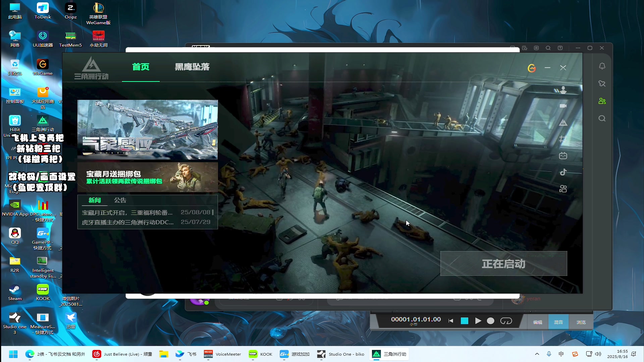The width and height of the screenshot is (644, 362).
Task: Expand hidden system tray icons
Action: (537, 354)
